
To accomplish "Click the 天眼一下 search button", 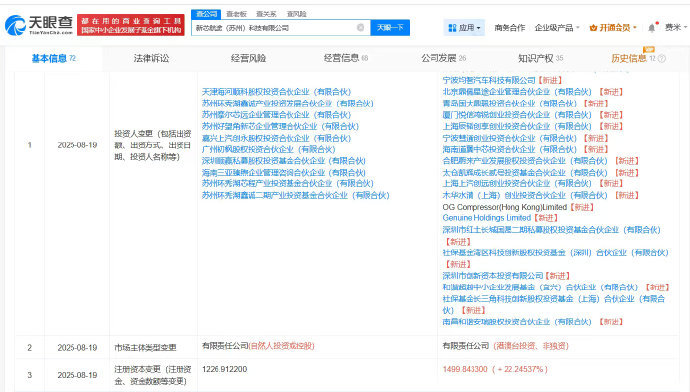I will click(390, 28).
